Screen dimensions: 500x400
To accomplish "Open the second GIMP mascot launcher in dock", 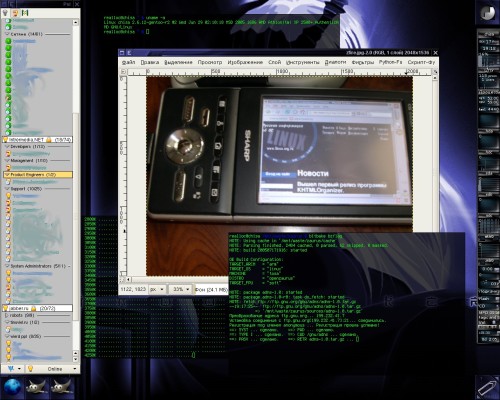I will coord(61,387).
